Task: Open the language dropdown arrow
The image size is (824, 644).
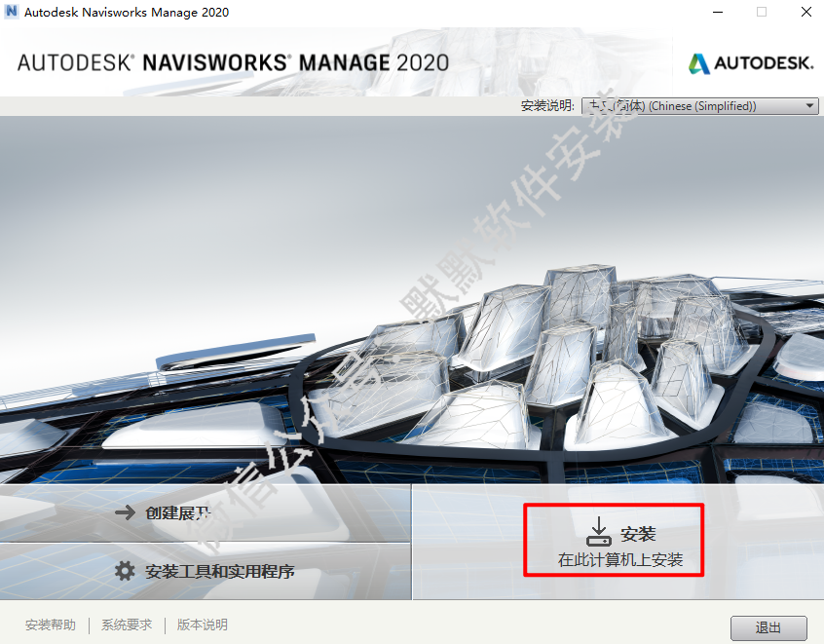Action: pos(809,105)
